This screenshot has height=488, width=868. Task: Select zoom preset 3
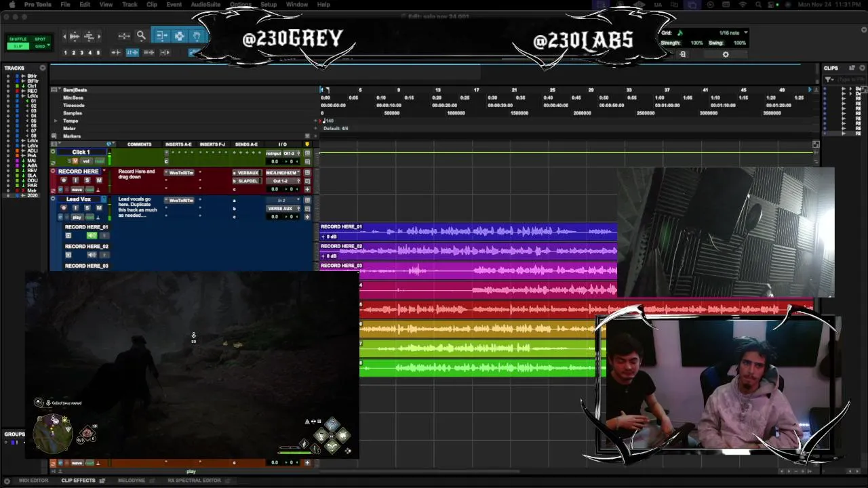pyautogui.click(x=82, y=53)
